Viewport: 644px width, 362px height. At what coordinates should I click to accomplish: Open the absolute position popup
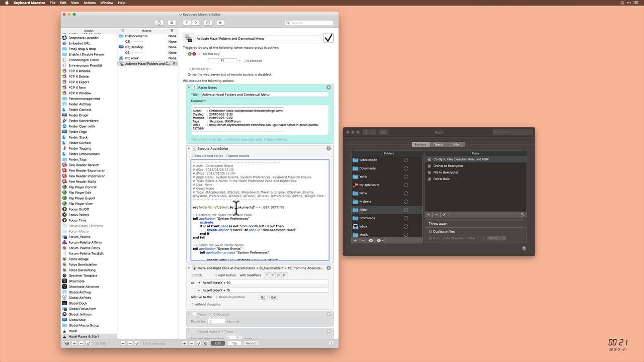point(230,297)
